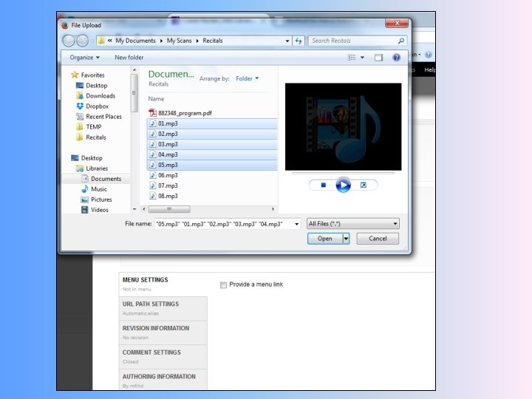Select the 02.mp3 file
Screen dimensions: 532x399
point(212,134)
